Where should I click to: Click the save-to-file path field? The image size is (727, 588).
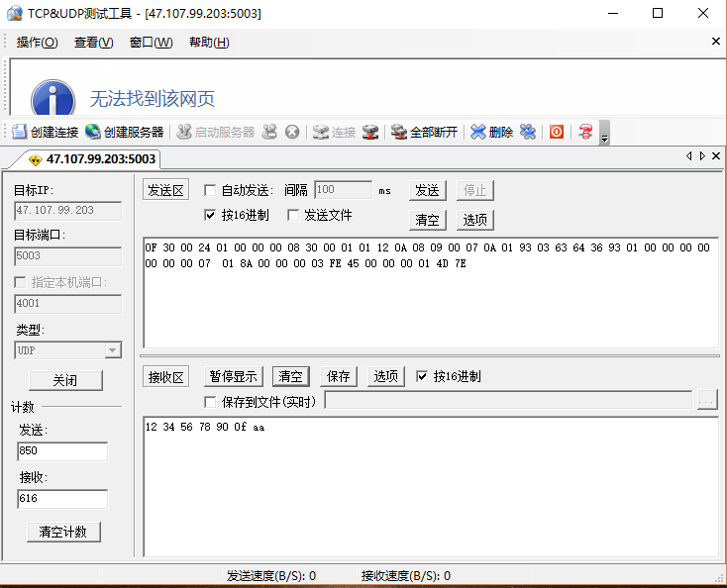pos(508,400)
